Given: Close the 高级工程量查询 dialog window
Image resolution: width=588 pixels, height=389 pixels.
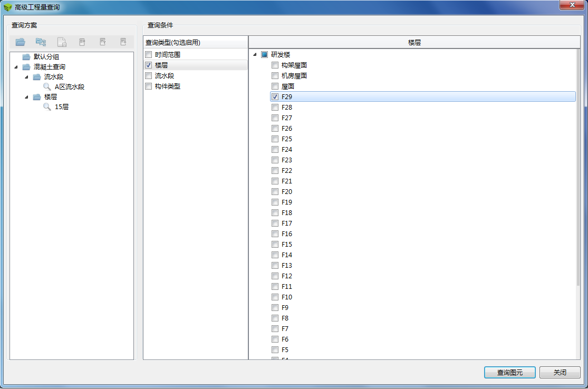Looking at the screenshot, I should click(x=572, y=5).
